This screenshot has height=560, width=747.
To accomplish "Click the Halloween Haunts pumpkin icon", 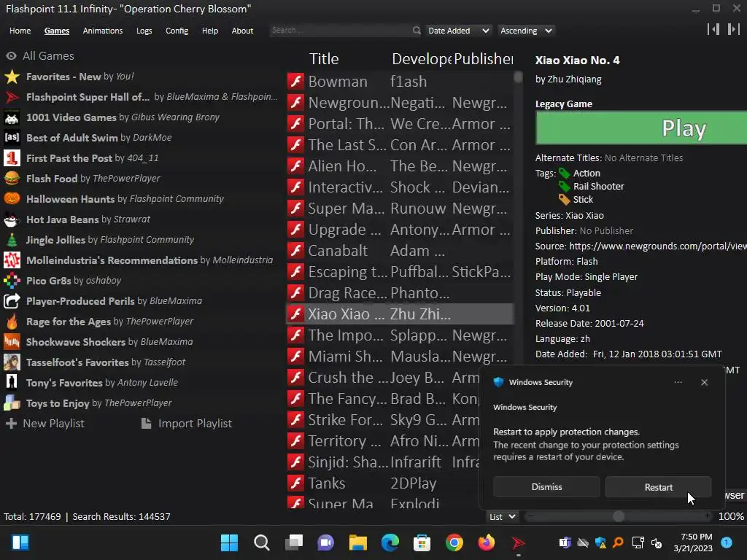I will click(12, 199).
